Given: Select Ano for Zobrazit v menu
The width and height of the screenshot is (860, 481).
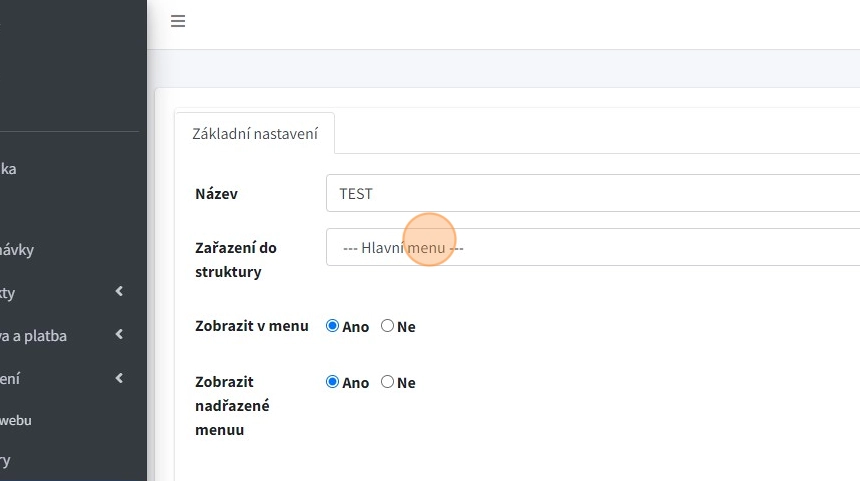Looking at the screenshot, I should pyautogui.click(x=333, y=326).
